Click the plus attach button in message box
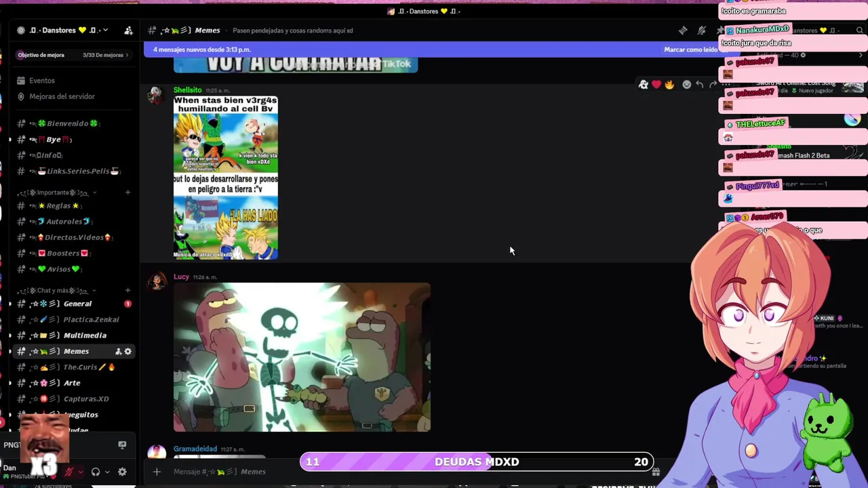Viewport: 868px width, 488px height. [x=157, y=472]
